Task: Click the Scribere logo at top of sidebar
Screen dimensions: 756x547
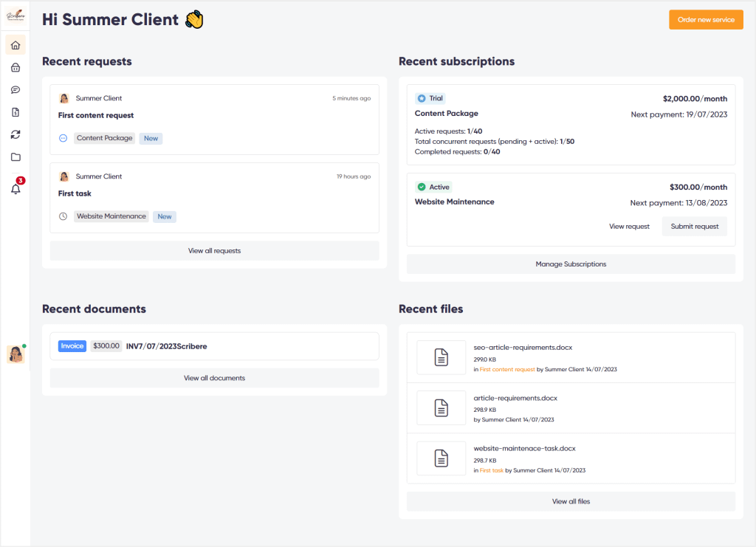Action: 16,16
